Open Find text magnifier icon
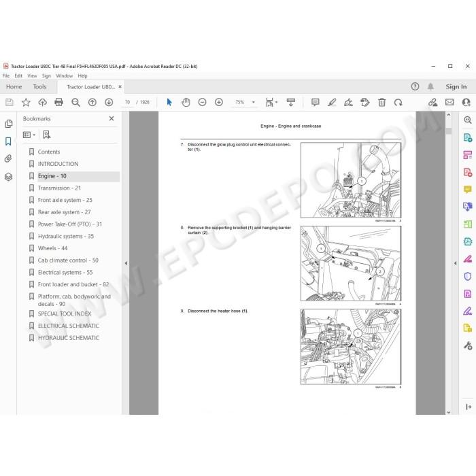 coord(75,102)
